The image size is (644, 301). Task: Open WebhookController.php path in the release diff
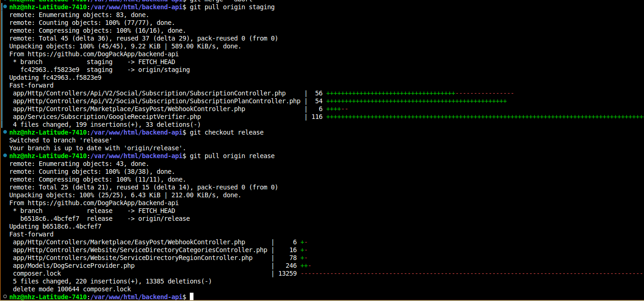coord(129,242)
